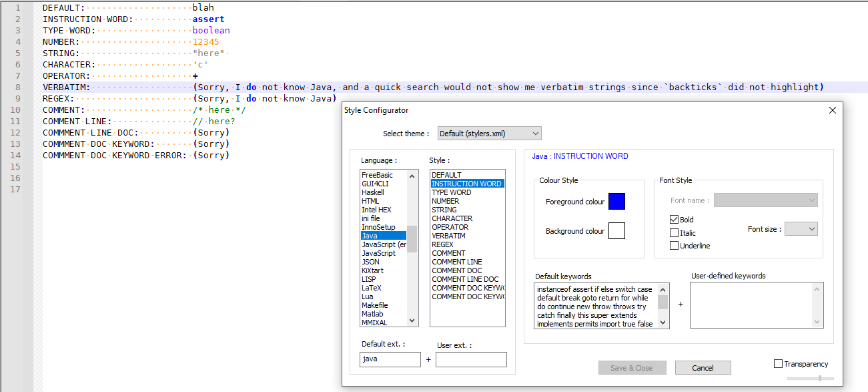This screenshot has width=868, height=392.
Task: Click the Default keywords text box
Action: point(596,305)
